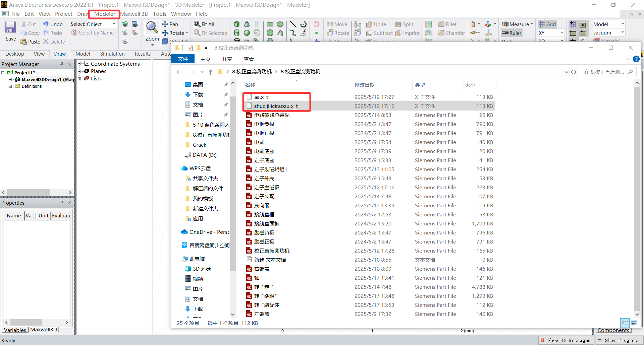Image resolution: width=644 pixels, height=345 pixels.
Task: Open File Explorer help question mark icon
Action: point(636,59)
